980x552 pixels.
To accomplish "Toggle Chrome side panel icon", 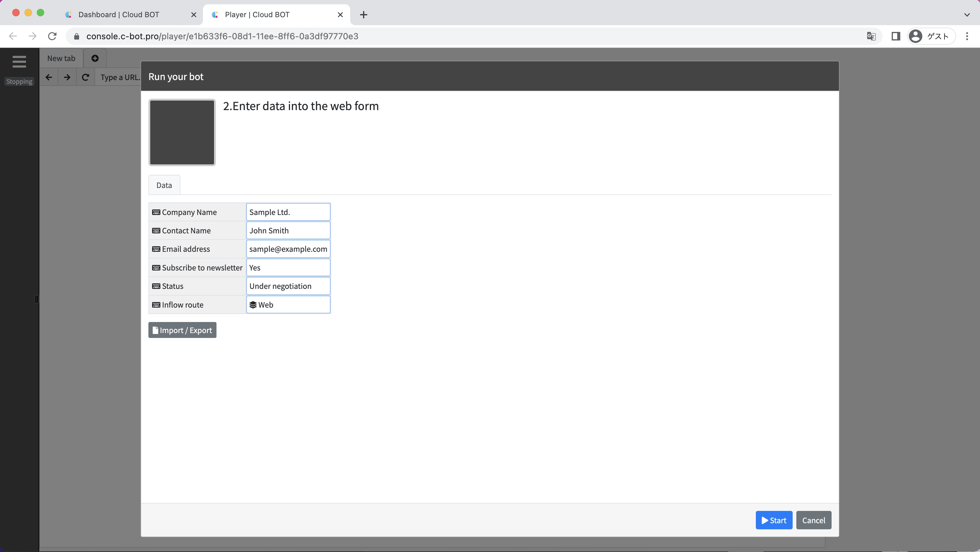I will pos(896,36).
